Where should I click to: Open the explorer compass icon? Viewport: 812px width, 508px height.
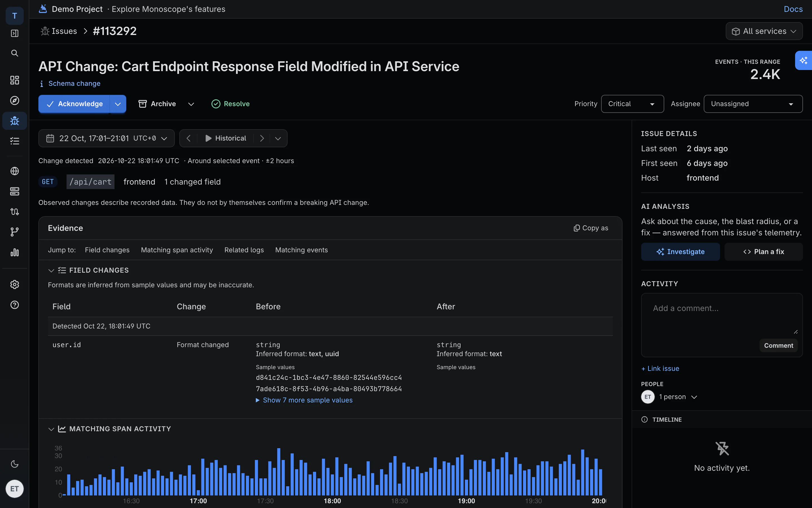pyautogui.click(x=14, y=100)
